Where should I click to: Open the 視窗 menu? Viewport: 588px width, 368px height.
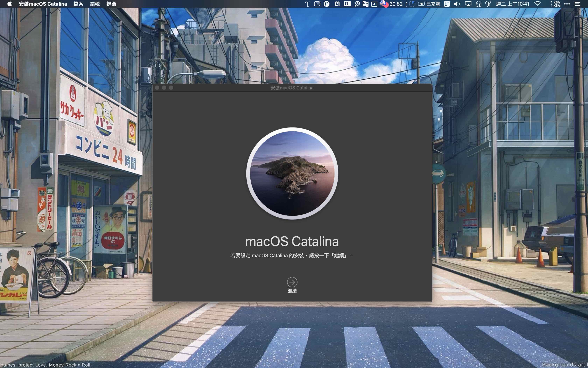click(x=111, y=4)
